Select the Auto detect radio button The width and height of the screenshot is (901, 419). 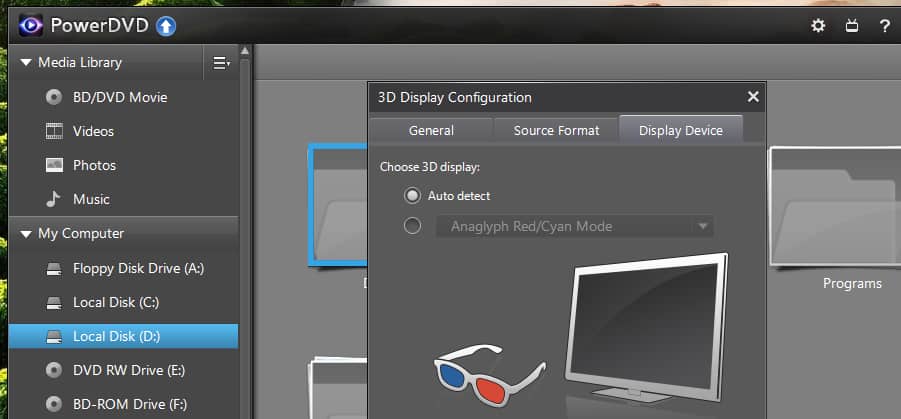[412, 196]
